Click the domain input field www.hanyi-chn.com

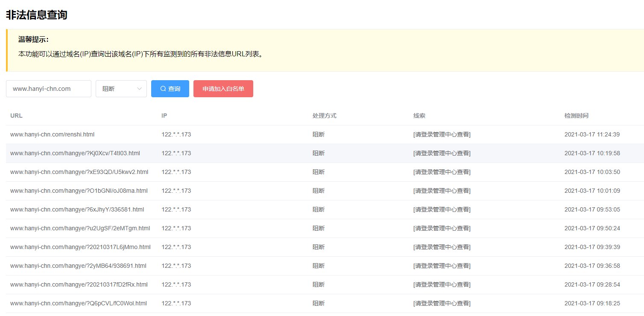coord(49,89)
